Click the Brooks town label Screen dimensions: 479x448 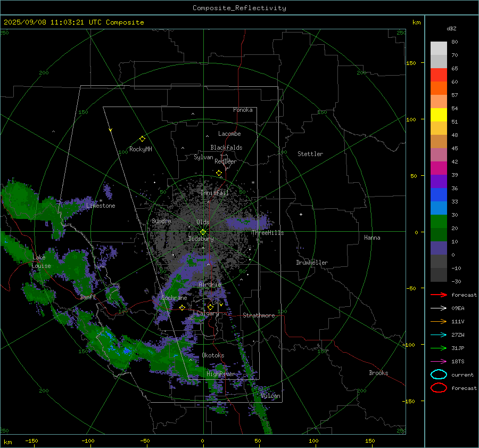coord(378,373)
